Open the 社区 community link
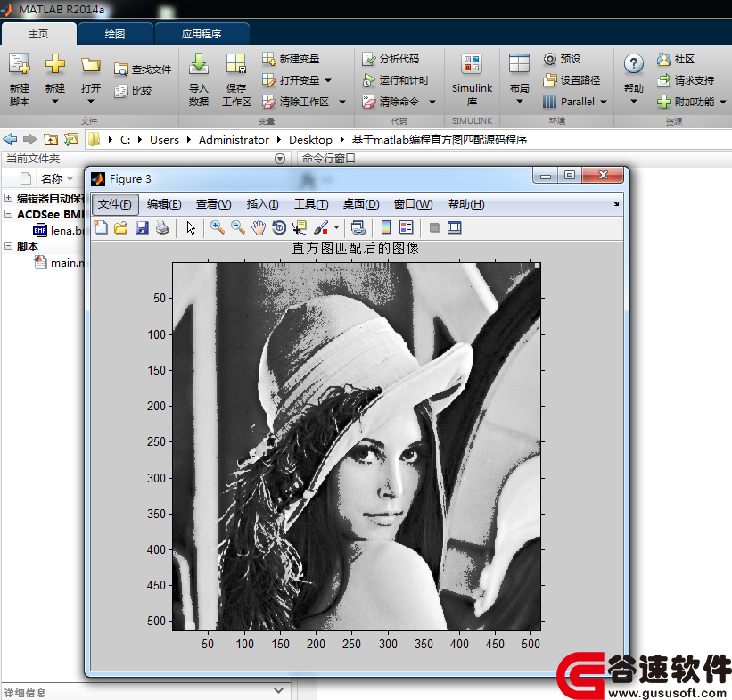 click(x=675, y=59)
